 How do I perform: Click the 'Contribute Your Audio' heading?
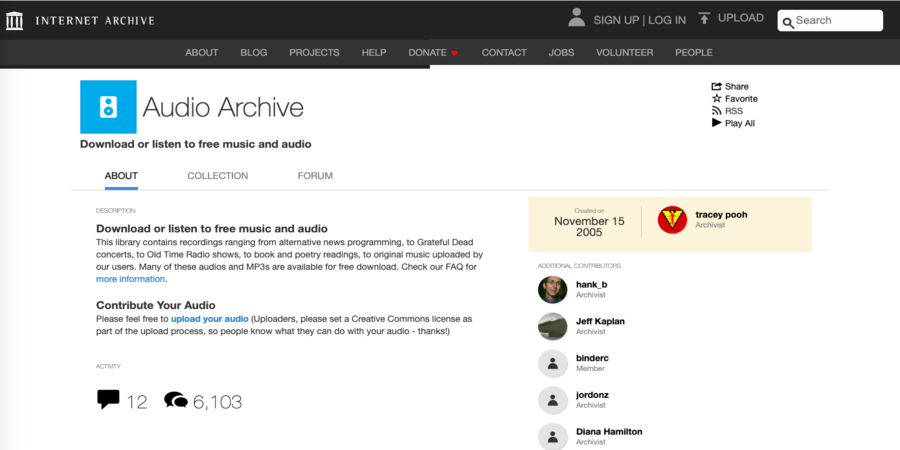(x=156, y=305)
